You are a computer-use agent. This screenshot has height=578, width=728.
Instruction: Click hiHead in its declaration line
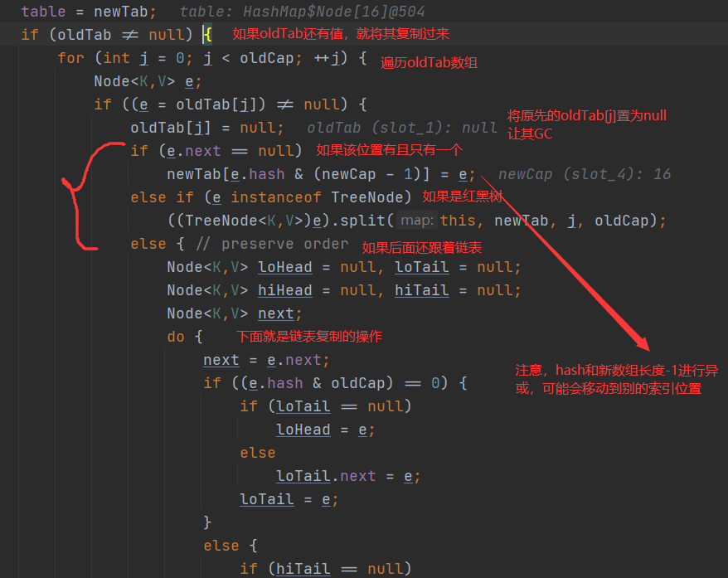pyautogui.click(x=284, y=290)
